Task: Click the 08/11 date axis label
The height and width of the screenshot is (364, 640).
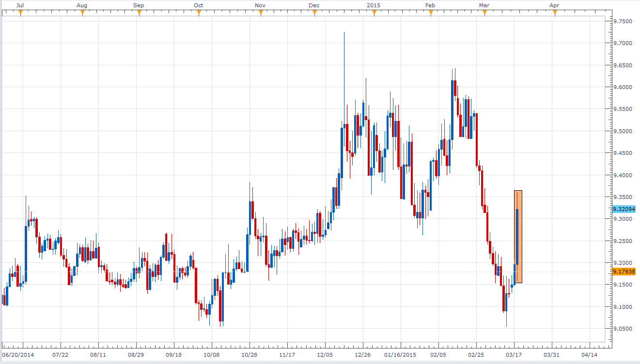Action: (98, 355)
